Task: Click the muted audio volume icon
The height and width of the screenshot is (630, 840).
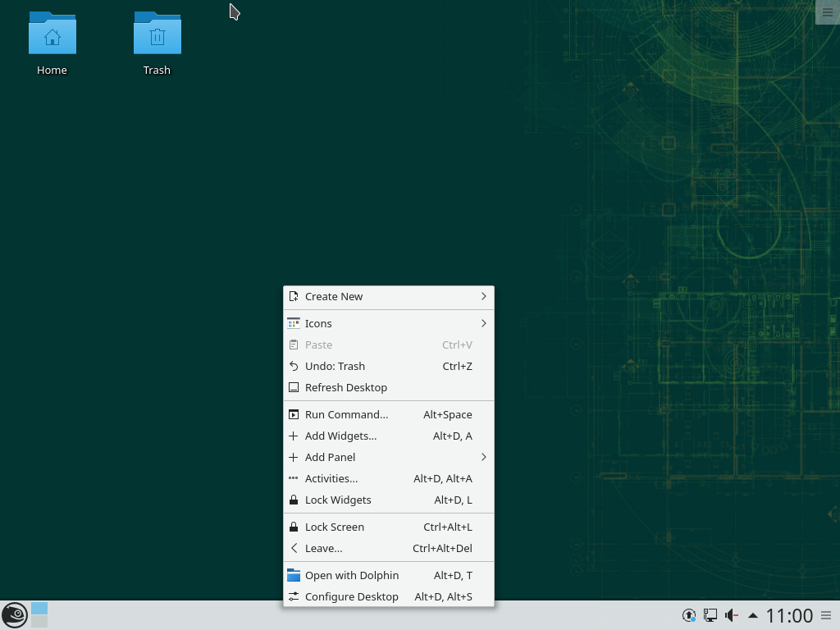Action: (x=731, y=615)
